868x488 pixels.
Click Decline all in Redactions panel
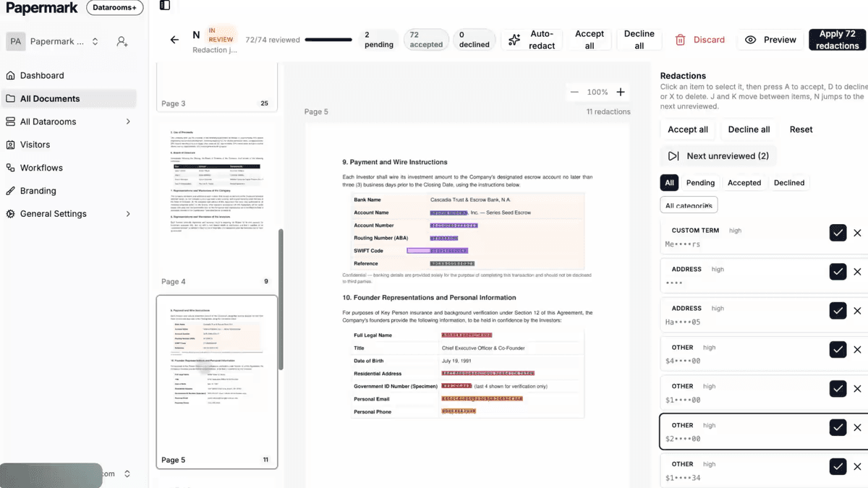(x=749, y=129)
